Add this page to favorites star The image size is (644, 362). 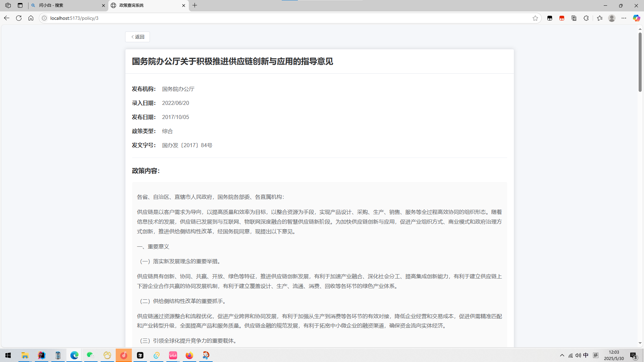tap(535, 18)
